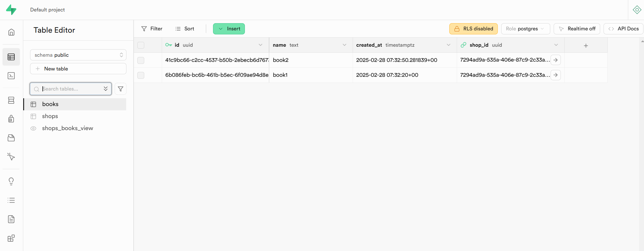644x251 pixels.
Task: Click the book1 name cell
Action: tap(311, 75)
